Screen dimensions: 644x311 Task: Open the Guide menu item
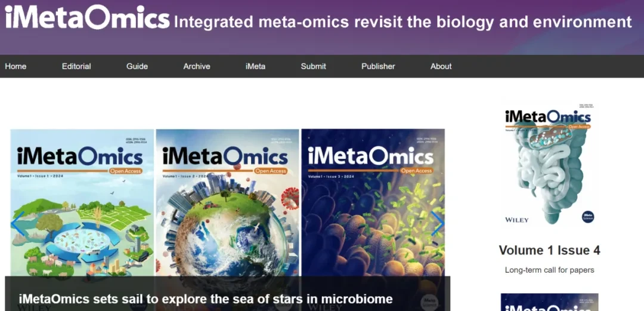(x=137, y=66)
